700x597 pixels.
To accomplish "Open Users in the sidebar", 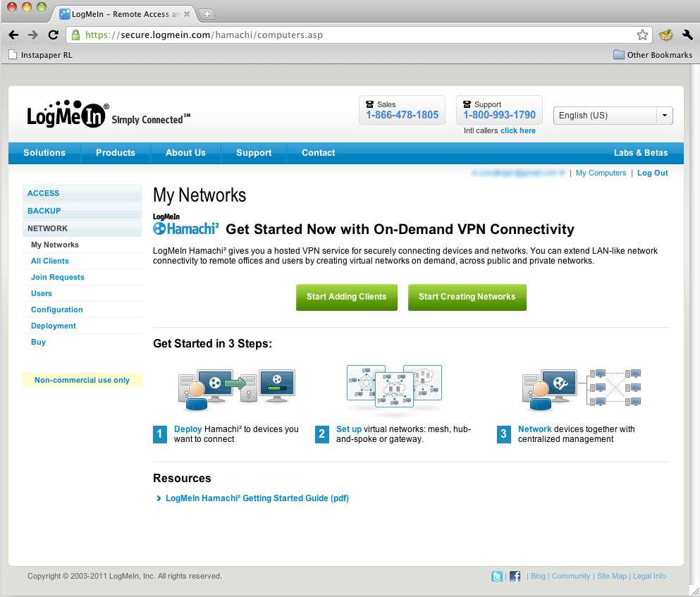I will pyautogui.click(x=42, y=293).
